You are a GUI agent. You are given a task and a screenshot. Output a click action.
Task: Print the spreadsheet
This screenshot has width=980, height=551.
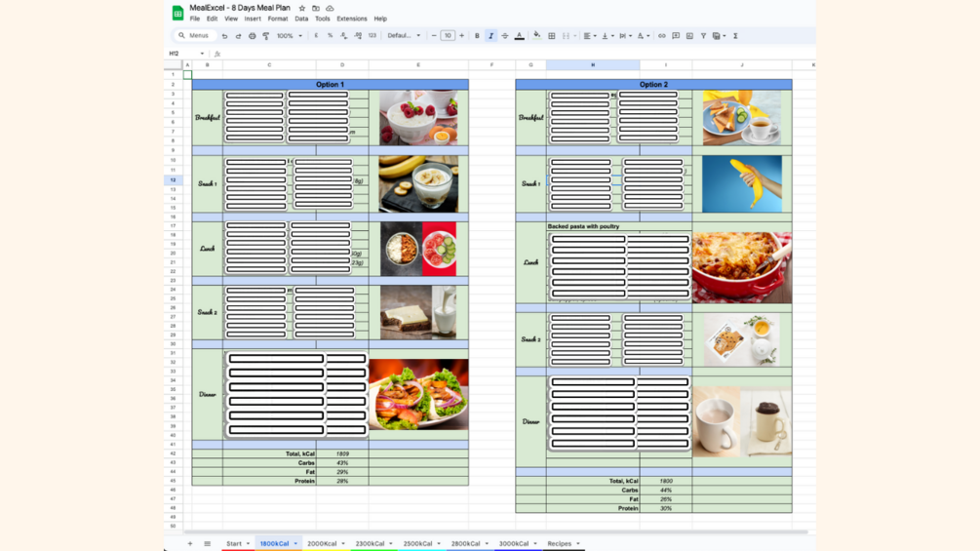pyautogui.click(x=252, y=36)
